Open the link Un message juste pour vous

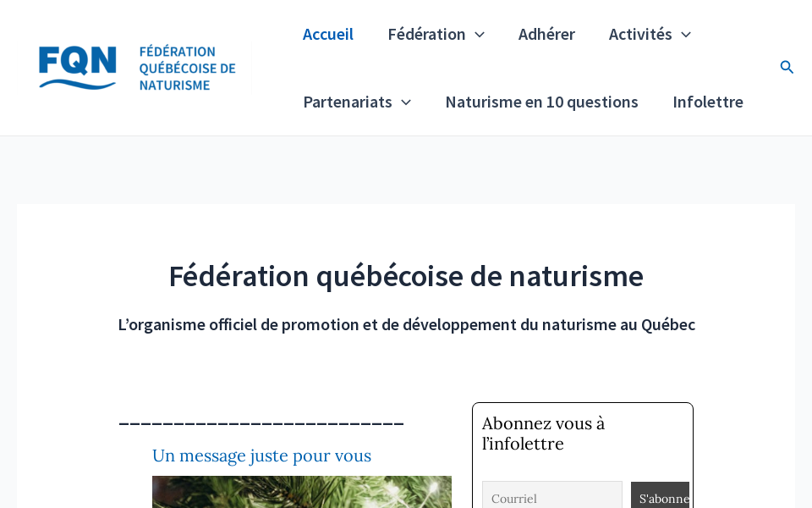(x=261, y=455)
